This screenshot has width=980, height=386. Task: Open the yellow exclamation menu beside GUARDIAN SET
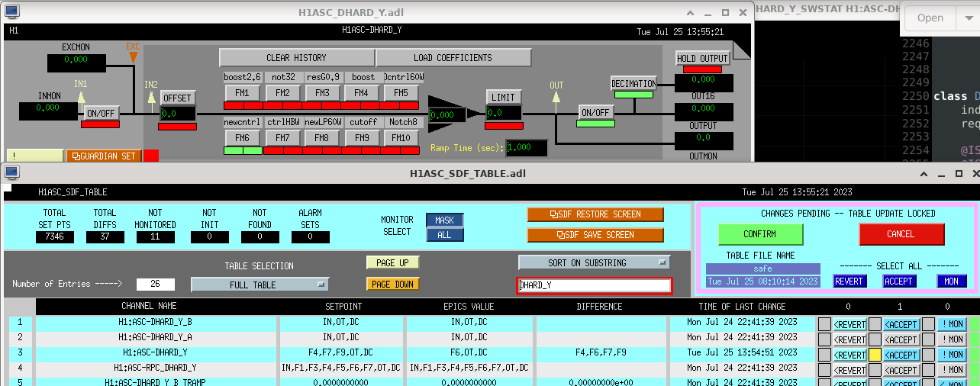[x=34, y=156]
